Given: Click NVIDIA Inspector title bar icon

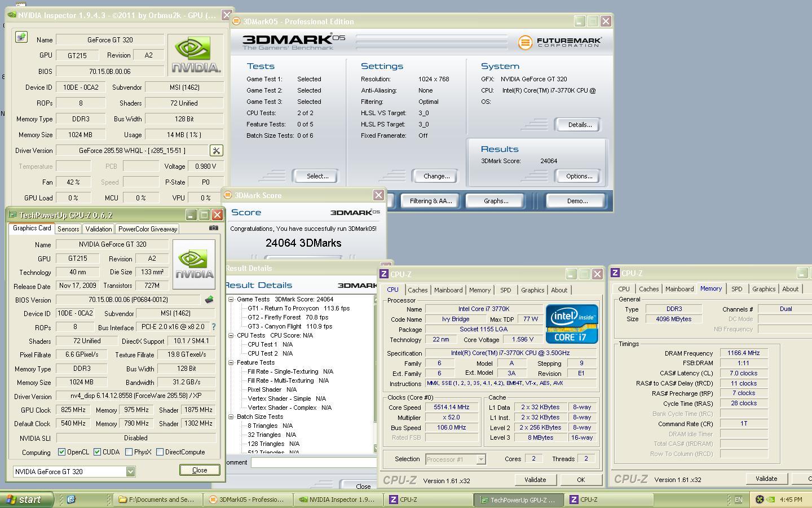Looking at the screenshot, I should (x=12, y=15).
